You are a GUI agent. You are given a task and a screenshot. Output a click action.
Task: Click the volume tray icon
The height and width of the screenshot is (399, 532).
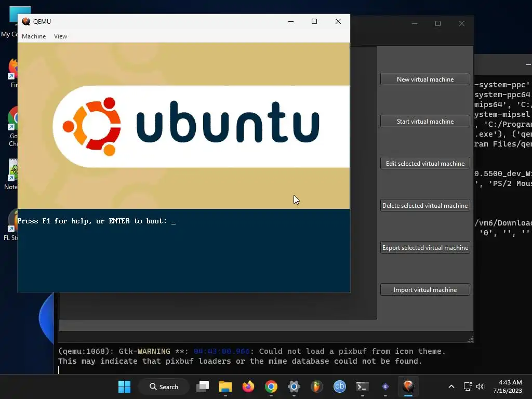(x=480, y=387)
